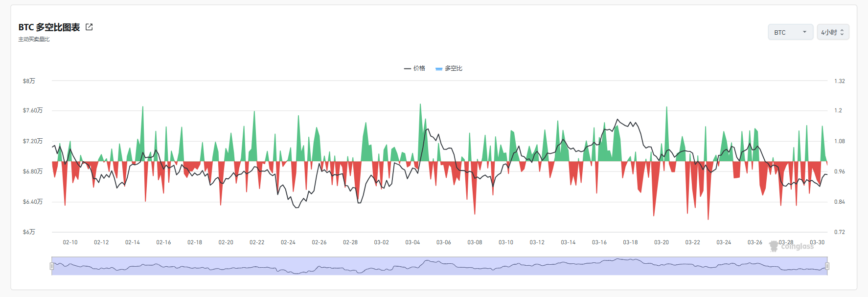Click the 1.08 ratio label on right axis
868x297 pixels.
pos(840,141)
